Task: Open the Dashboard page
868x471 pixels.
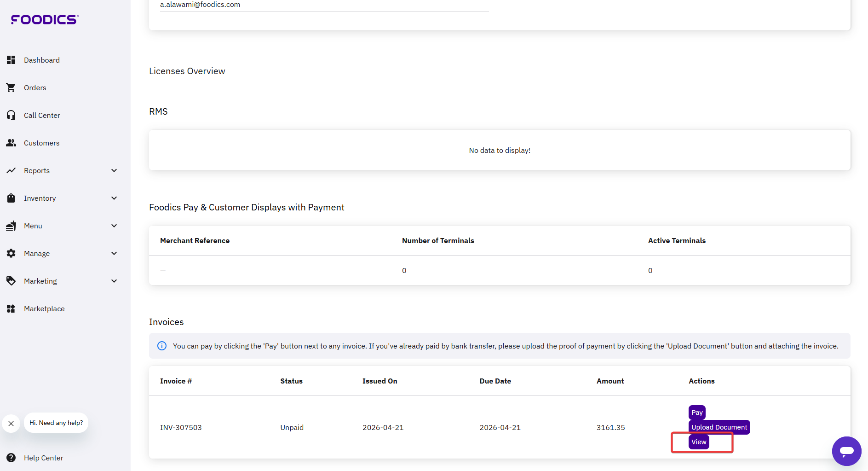Action: (x=42, y=60)
